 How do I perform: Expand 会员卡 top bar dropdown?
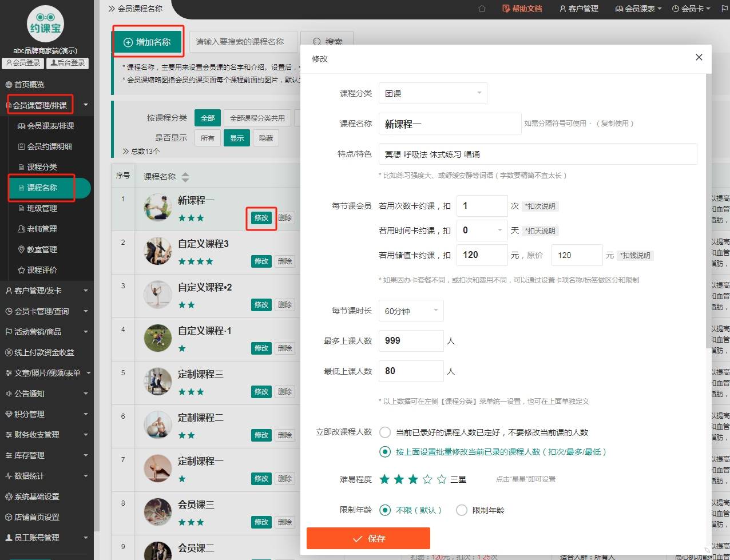(691, 9)
